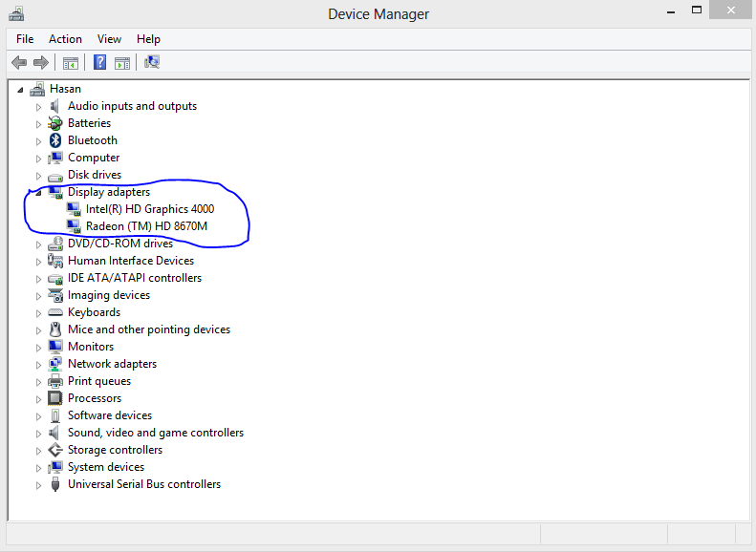Go back with the Back arrow
The width and height of the screenshot is (756, 552).
19,62
